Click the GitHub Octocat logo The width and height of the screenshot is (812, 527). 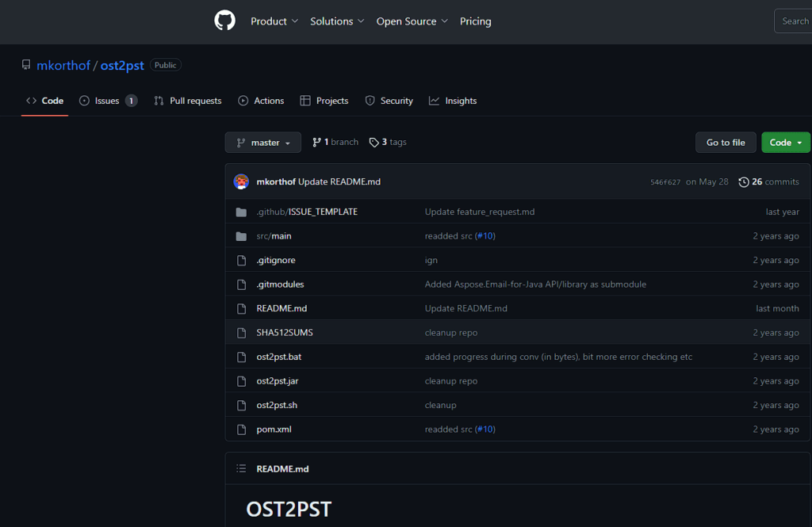[224, 21]
